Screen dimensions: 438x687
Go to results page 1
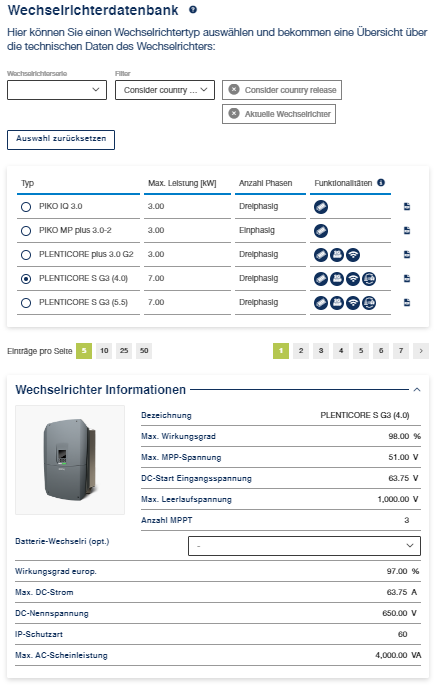point(281,351)
